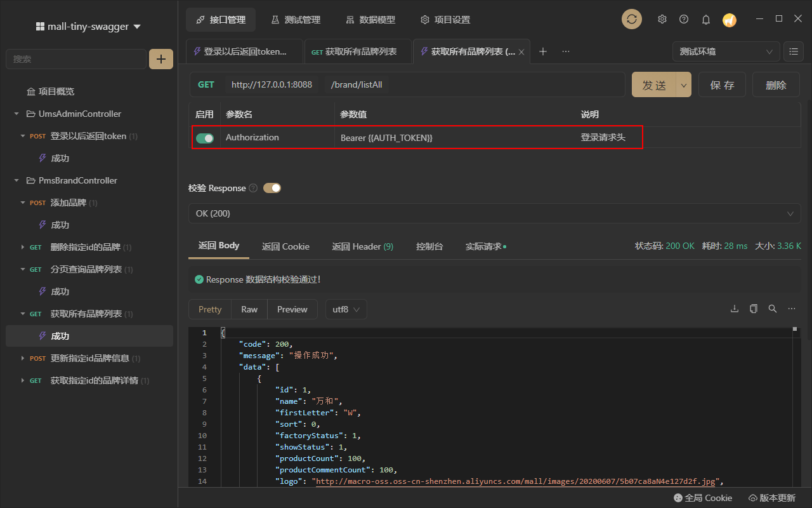Image resolution: width=812 pixels, height=508 pixels.
Task: Disable the Authorization header toggle
Action: pyautogui.click(x=205, y=138)
